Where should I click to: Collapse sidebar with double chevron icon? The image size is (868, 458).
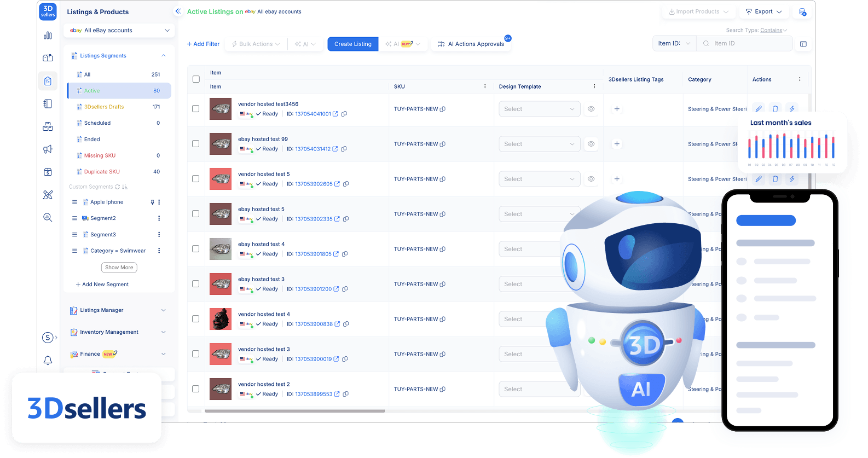(177, 11)
